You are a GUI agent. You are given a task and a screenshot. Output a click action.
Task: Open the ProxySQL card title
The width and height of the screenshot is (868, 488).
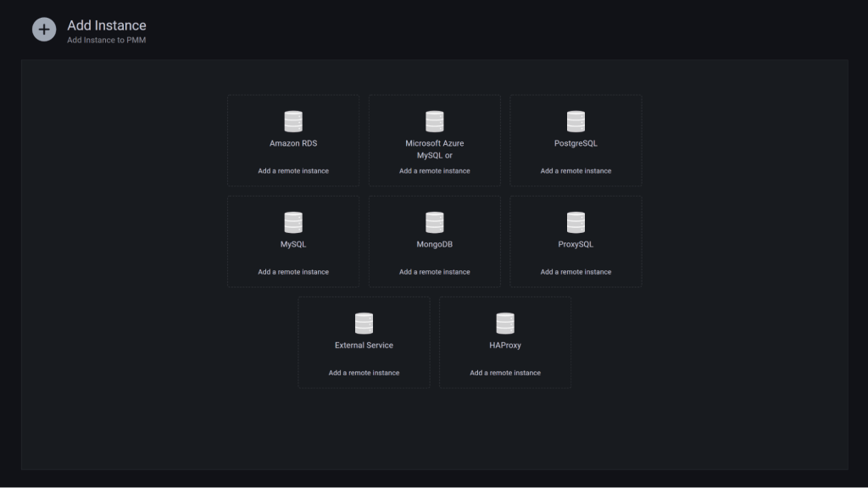click(x=576, y=245)
